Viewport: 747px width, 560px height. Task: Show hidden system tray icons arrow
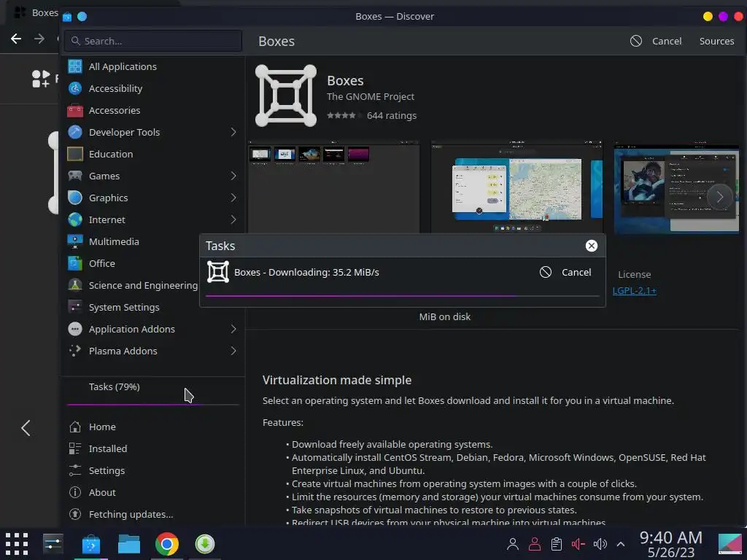[x=620, y=544]
